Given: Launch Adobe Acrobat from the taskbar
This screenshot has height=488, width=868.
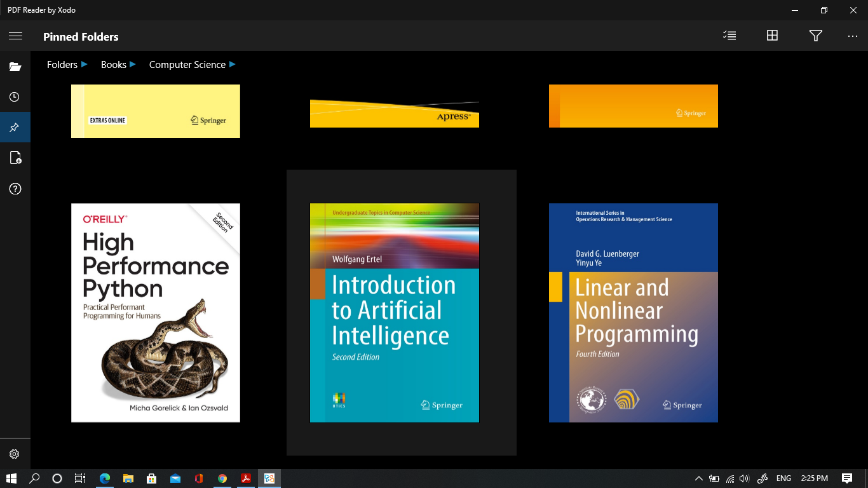Looking at the screenshot, I should point(245,478).
